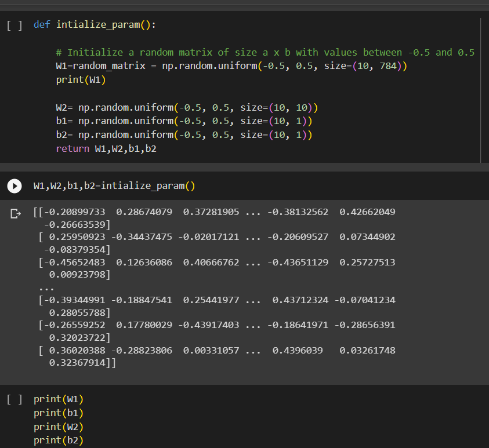The image size is (489, 448).
Task: Click the play button to run the intialize_param call
Action: point(14,186)
